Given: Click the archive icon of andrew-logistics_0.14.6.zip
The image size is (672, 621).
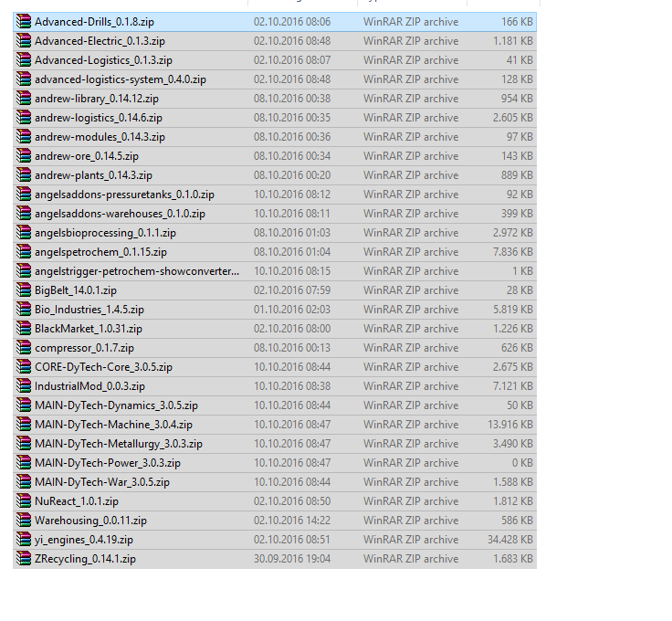Looking at the screenshot, I should click(24, 118).
